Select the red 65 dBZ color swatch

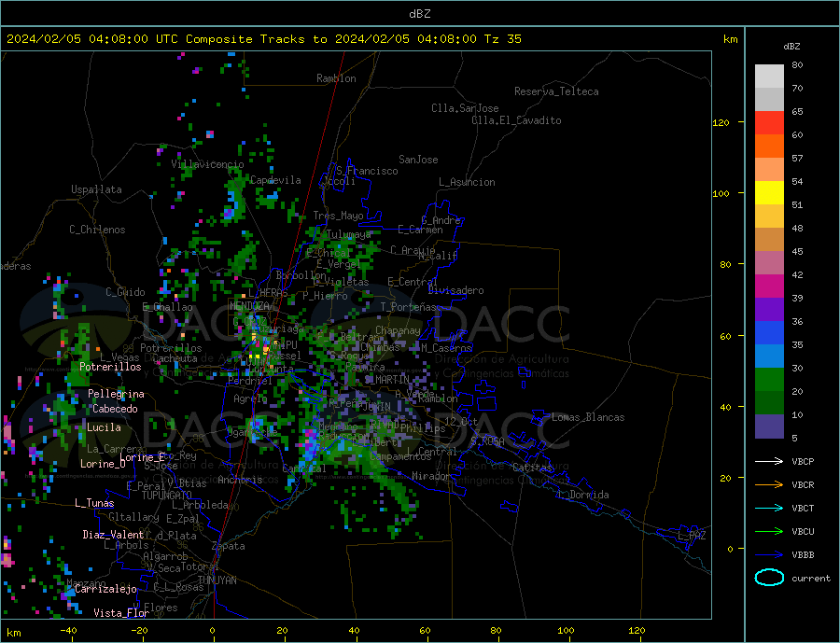769,122
